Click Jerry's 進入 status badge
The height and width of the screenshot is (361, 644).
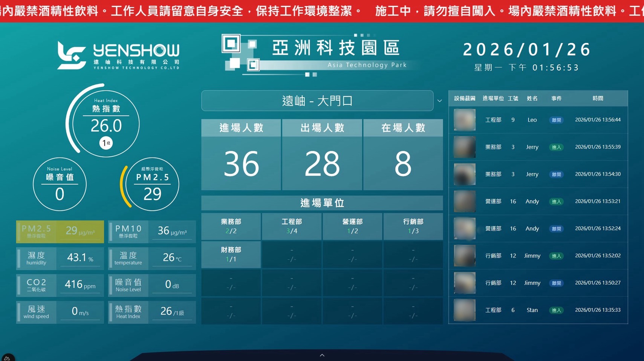point(557,147)
